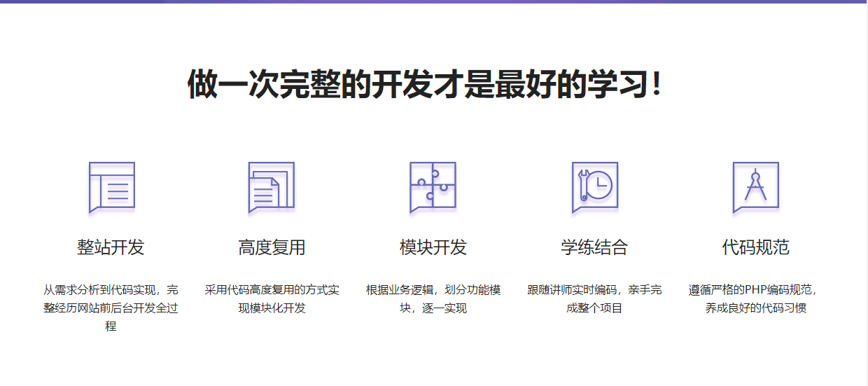Click the main headline 做一次完整的开发才是最好的学习
Screen dimensions: 868x386
(x=424, y=85)
